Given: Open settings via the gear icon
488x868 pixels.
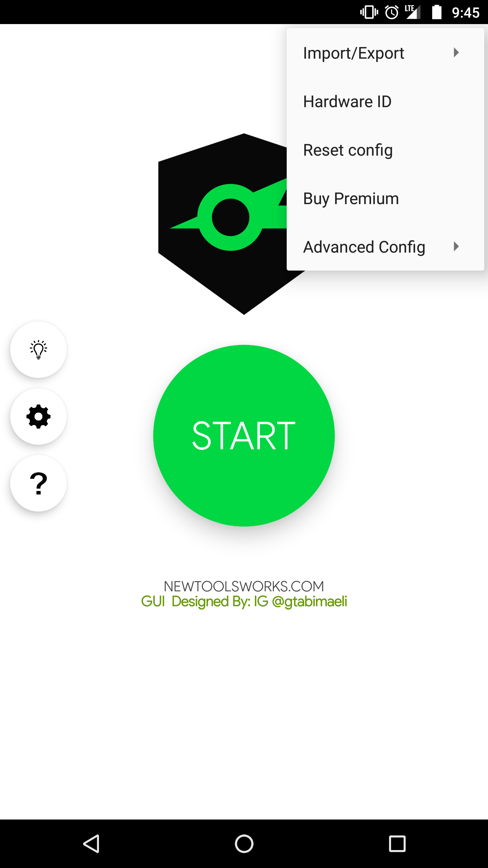Looking at the screenshot, I should (x=38, y=416).
